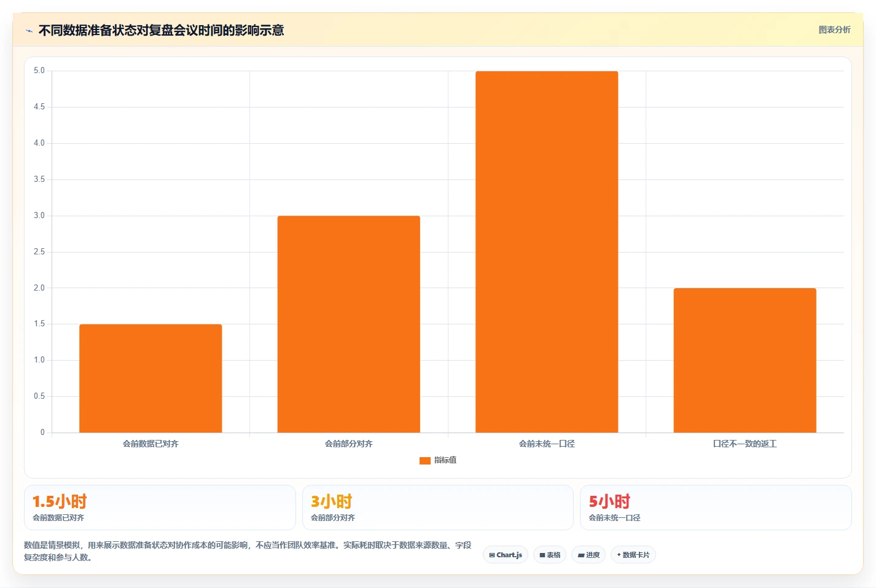Open the 5小时 data card
This screenshot has width=876, height=588.
tap(716, 508)
